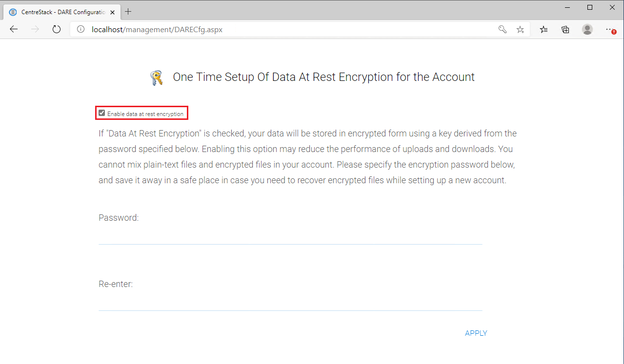Click the localhost address bar URL

(x=157, y=29)
